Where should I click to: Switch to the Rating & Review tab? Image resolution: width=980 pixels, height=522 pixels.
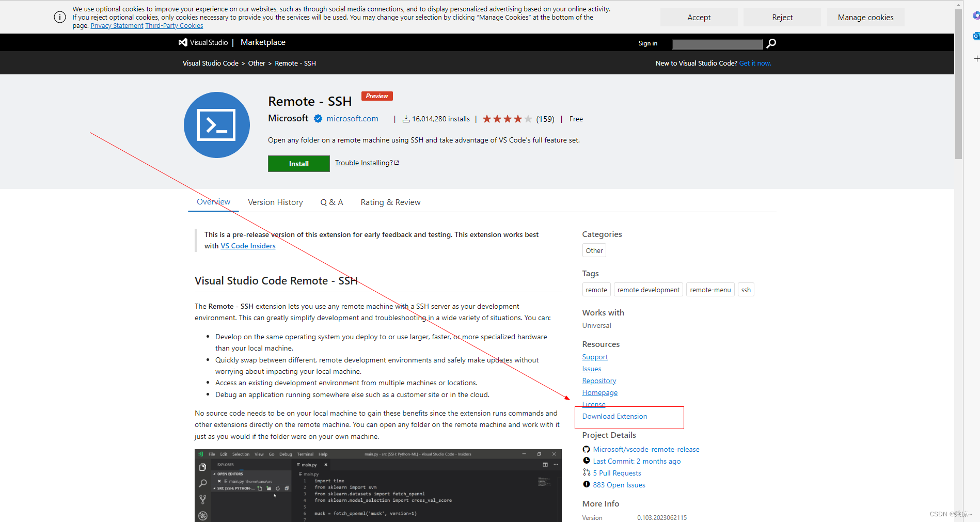390,202
